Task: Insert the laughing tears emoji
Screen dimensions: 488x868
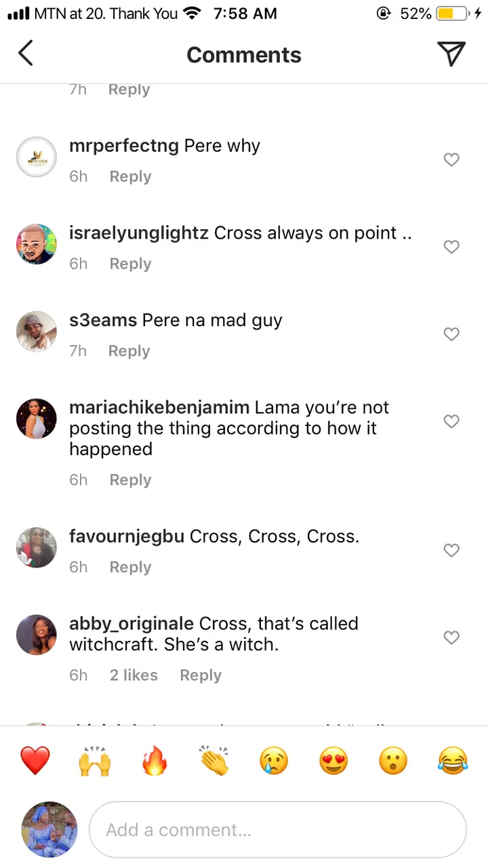Action: 453,761
